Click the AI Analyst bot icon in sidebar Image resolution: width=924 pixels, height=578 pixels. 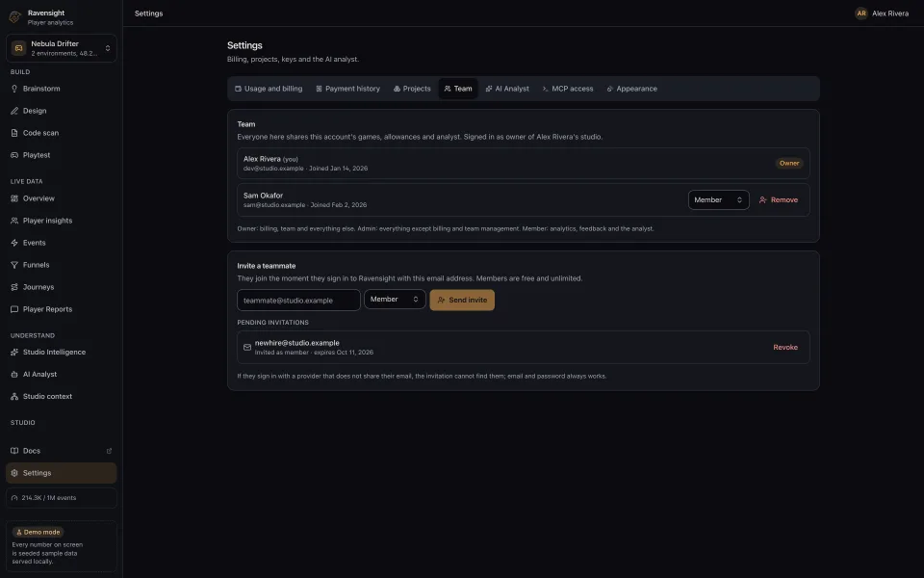click(x=14, y=375)
